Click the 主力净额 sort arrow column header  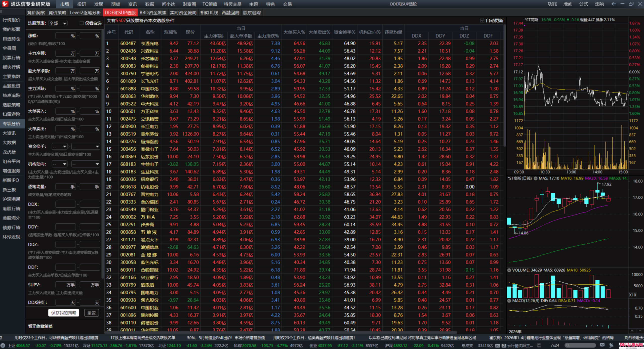(214, 36)
